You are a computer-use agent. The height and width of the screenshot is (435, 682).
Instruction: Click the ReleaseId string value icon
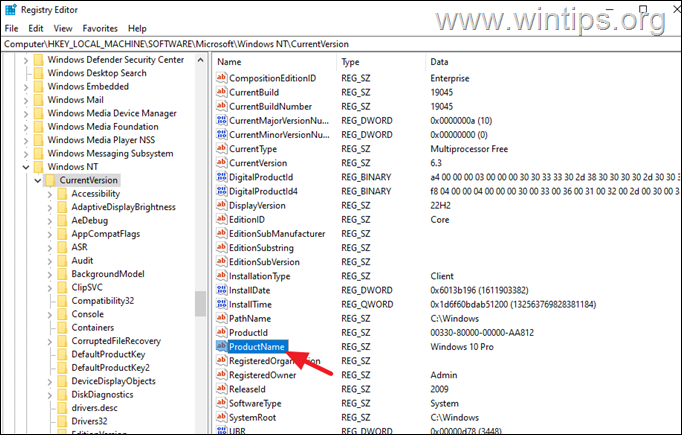click(221, 389)
